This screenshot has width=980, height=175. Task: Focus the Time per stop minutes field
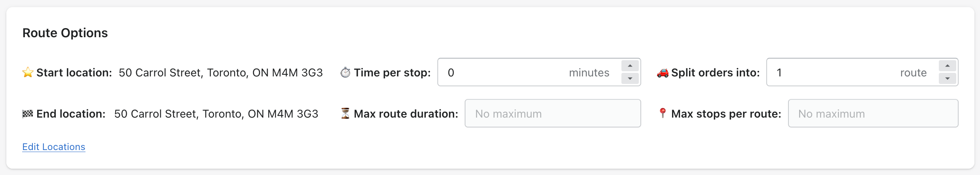[507, 72]
